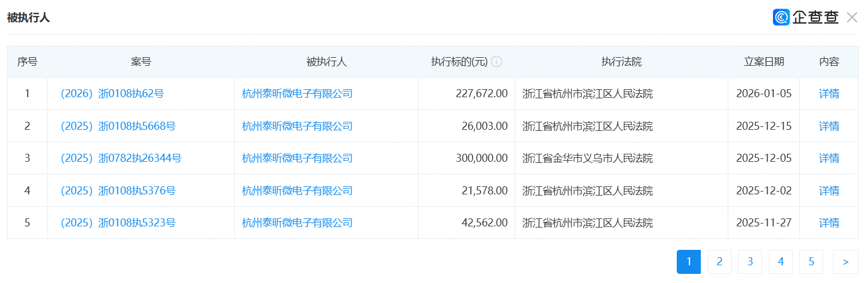View 详情 for the 2025-11-27 case
The image size is (868, 283).
pyautogui.click(x=828, y=223)
